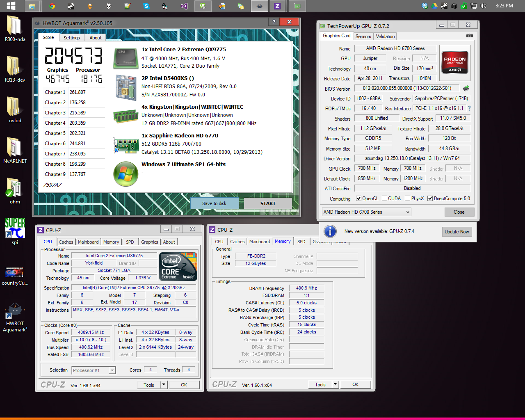Switch to the Settings tab in Aquamark
Image resolution: width=525 pixels, height=420 pixels.
coord(72,38)
